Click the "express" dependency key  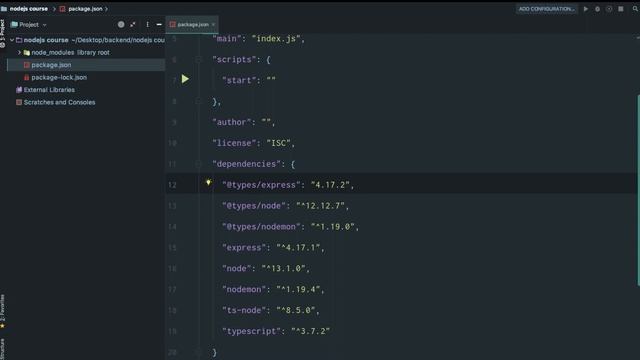(244, 248)
